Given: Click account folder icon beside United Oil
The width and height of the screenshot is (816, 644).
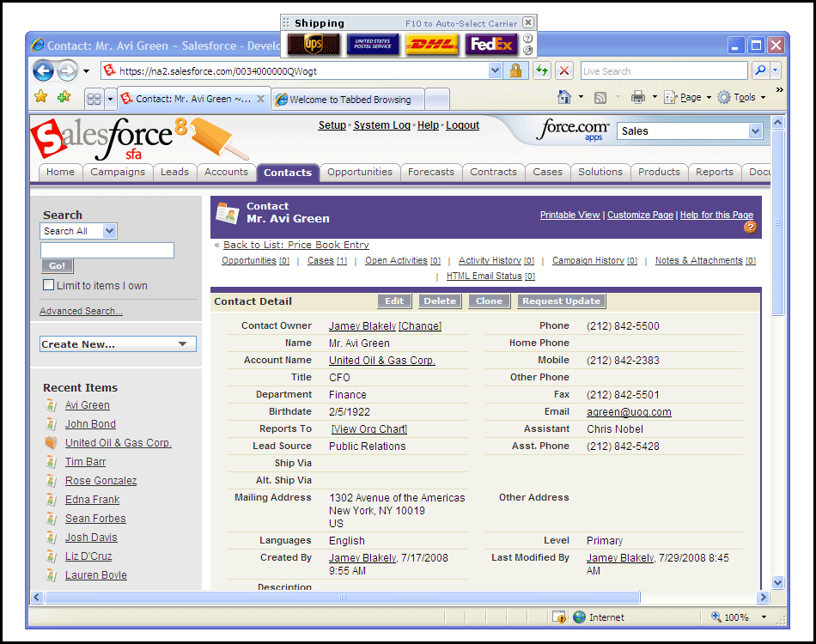Looking at the screenshot, I should 51,443.
